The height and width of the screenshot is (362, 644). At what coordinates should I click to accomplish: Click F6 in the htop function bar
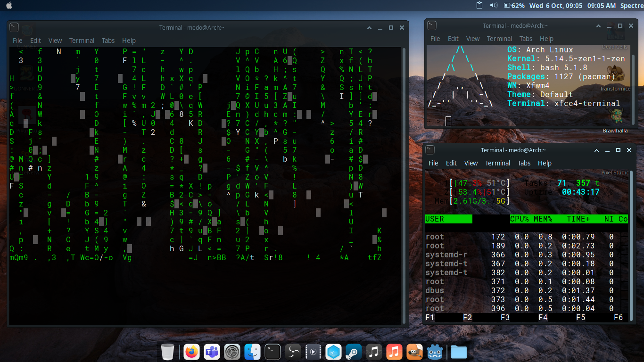pyautogui.click(x=618, y=317)
